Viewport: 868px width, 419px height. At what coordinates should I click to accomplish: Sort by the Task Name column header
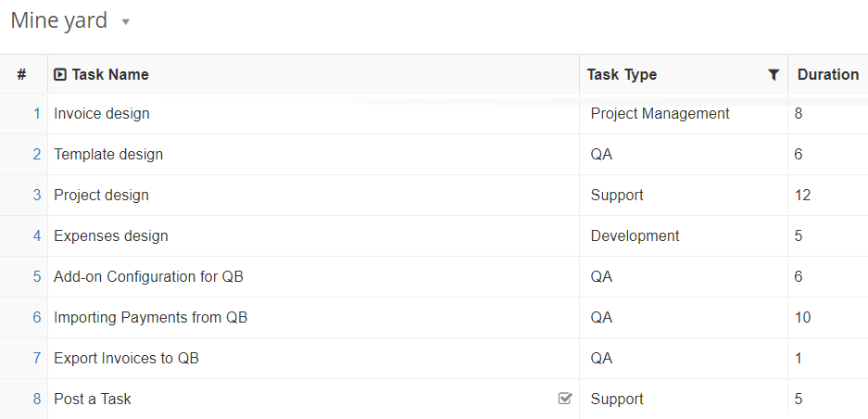tap(110, 74)
